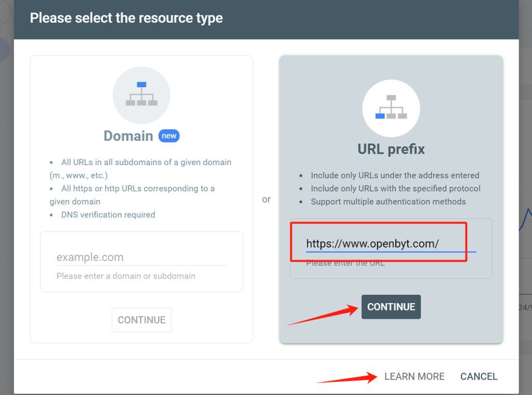Select the blue 'new' badge next to Domain
The height and width of the screenshot is (395, 532).
(169, 135)
